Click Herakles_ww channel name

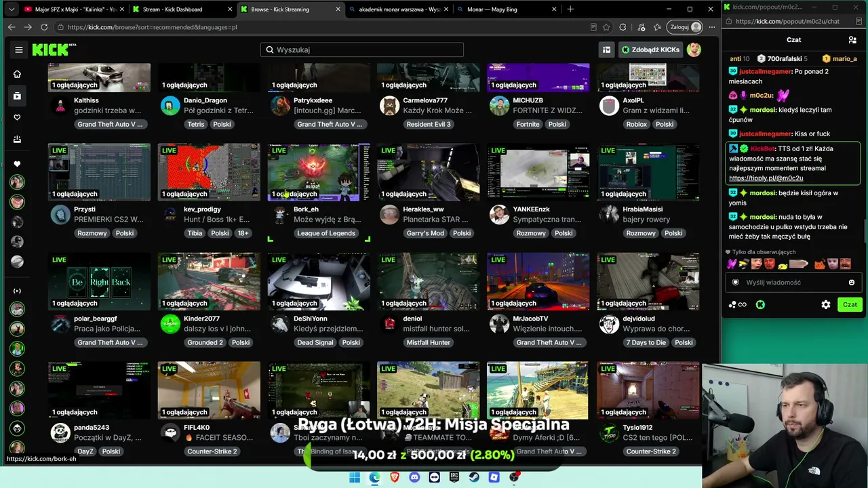pyautogui.click(x=423, y=209)
